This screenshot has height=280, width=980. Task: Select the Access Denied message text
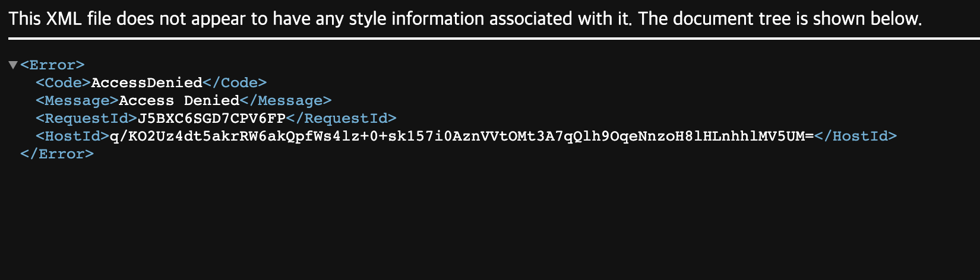pyautogui.click(x=179, y=100)
